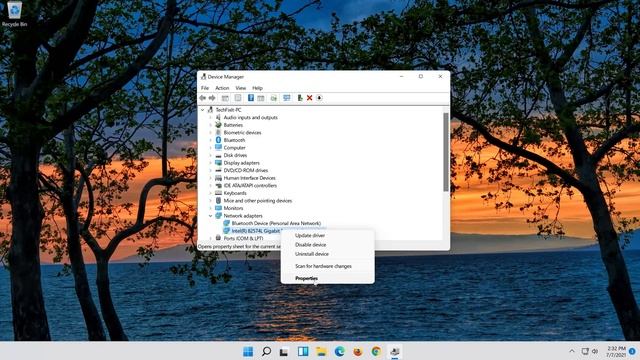This screenshot has width=640, height=360.
Task: Launch Firefox from the taskbar
Action: click(x=358, y=351)
